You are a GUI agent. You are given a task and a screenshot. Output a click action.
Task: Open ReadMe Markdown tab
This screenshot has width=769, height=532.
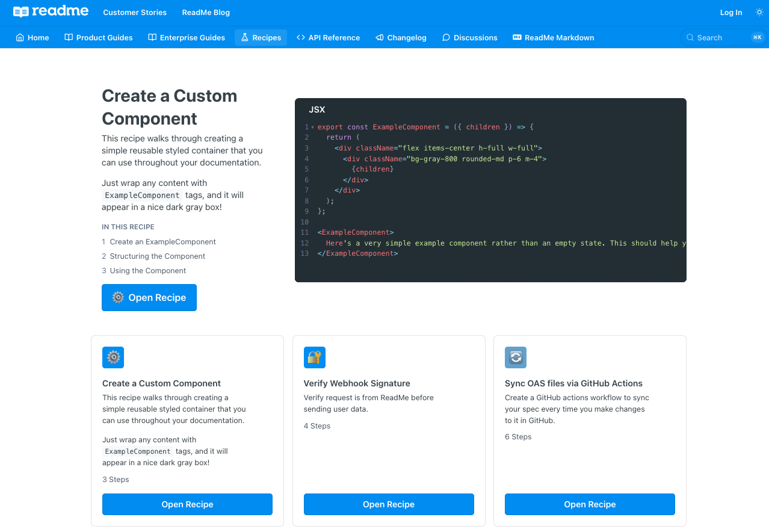pyautogui.click(x=553, y=37)
